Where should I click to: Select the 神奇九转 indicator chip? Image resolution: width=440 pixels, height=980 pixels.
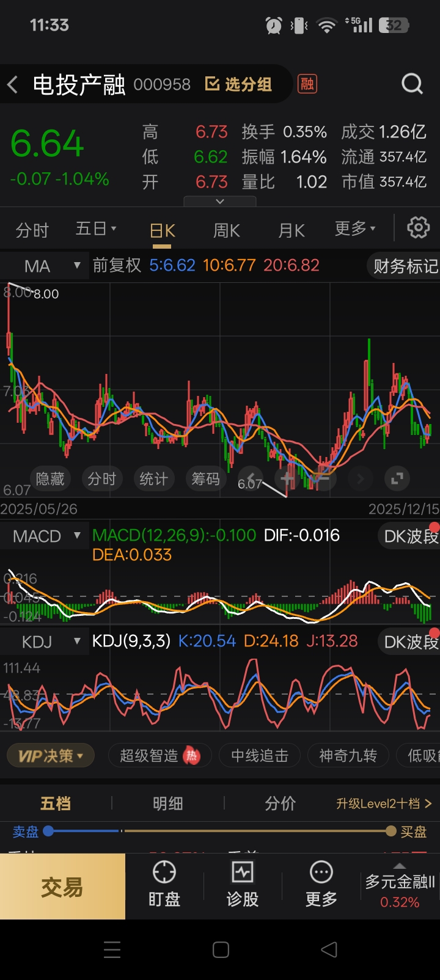pyautogui.click(x=348, y=756)
